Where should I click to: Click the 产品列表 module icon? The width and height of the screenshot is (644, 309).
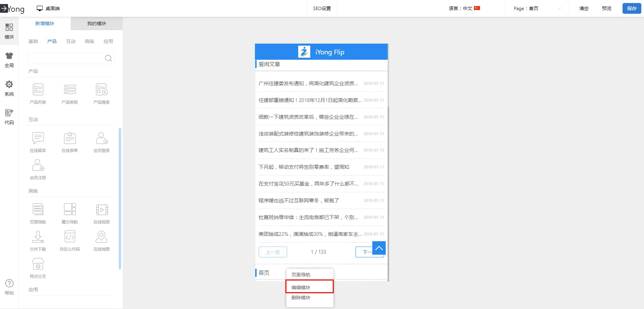coord(38,90)
